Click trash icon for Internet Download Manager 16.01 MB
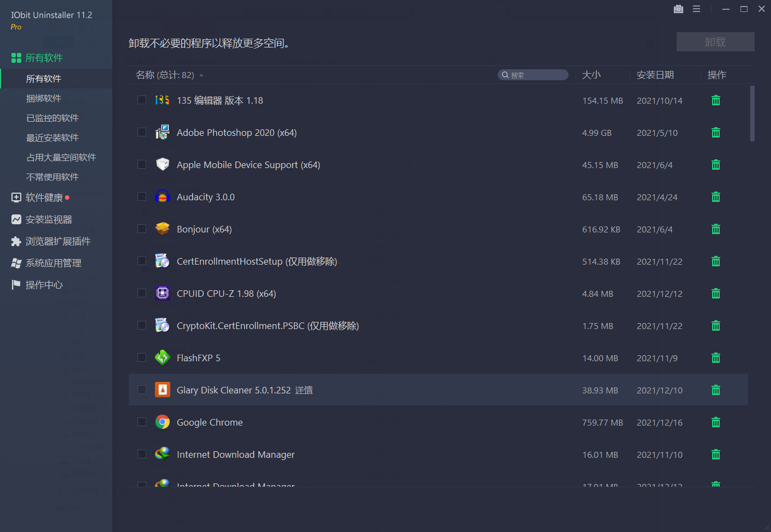 click(716, 455)
